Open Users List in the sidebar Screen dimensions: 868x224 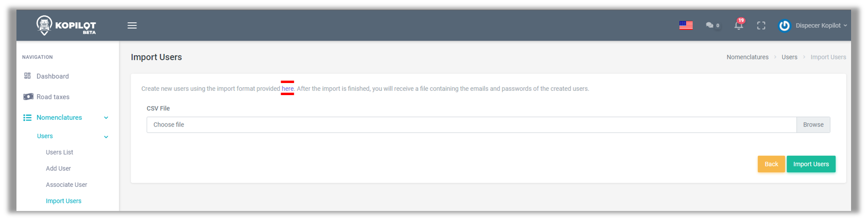60,152
